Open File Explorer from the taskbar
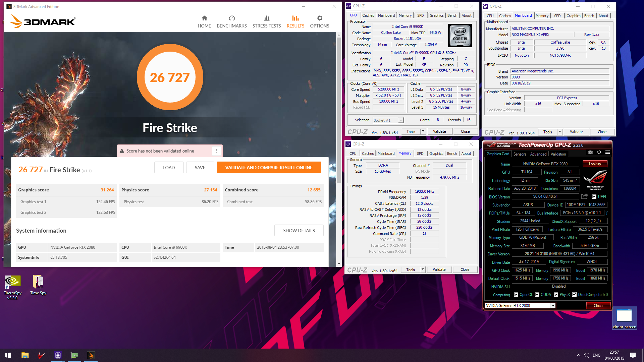The width and height of the screenshot is (644, 362). [x=25, y=355]
